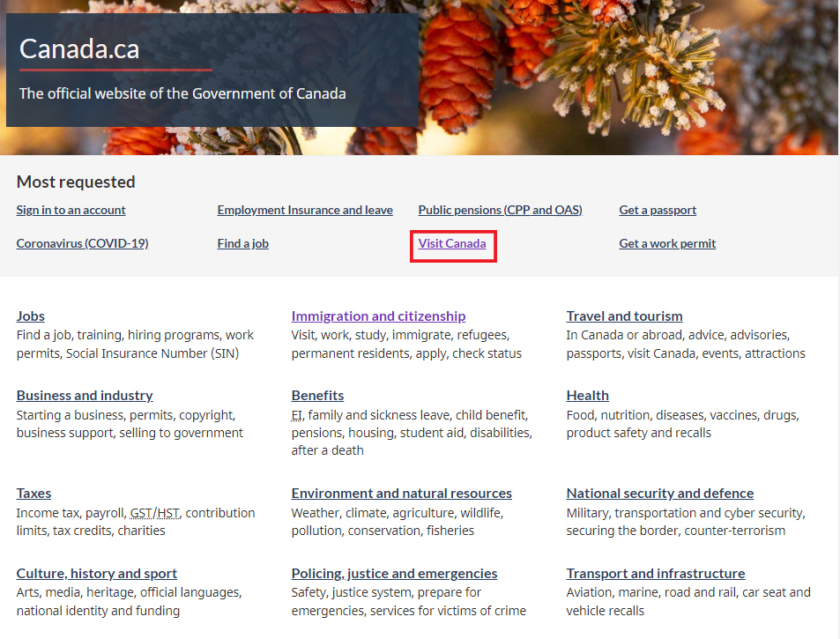This screenshot has height=639, width=840.
Task: Go to Immigration and citizenship topic
Action: tap(378, 316)
